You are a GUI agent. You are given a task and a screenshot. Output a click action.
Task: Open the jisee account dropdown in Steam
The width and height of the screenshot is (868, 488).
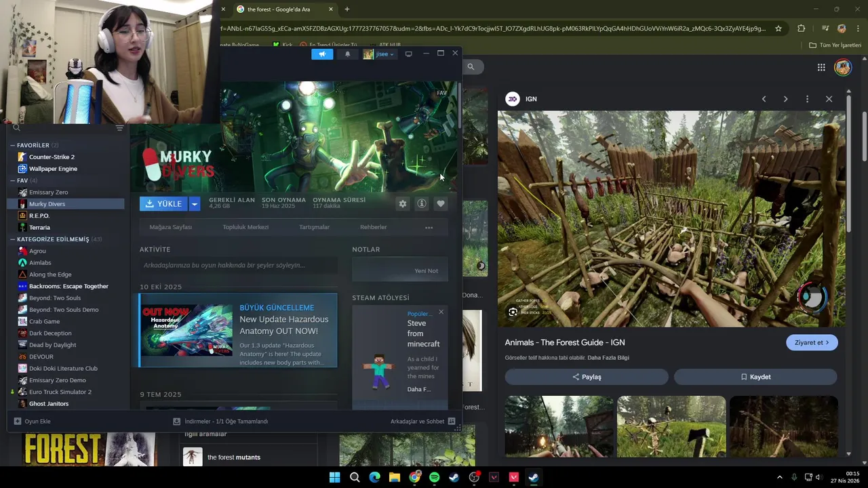[x=379, y=54]
